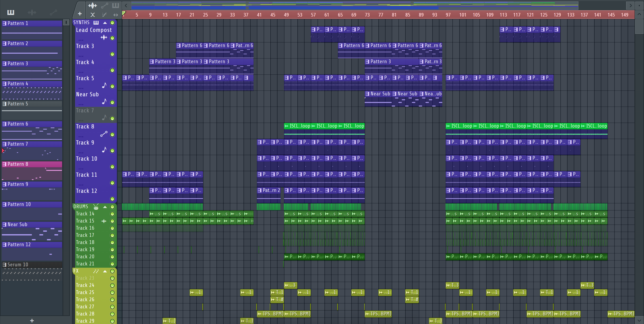The image size is (644, 324).
Task: Focus automation clips in playlist toolbar
Action: [x=104, y=5]
